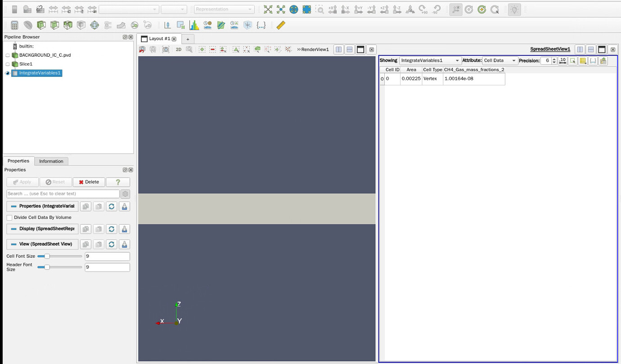Image resolution: width=621 pixels, height=364 pixels.
Task: Click the Slice filter toolbar icon
Action: coord(54,25)
